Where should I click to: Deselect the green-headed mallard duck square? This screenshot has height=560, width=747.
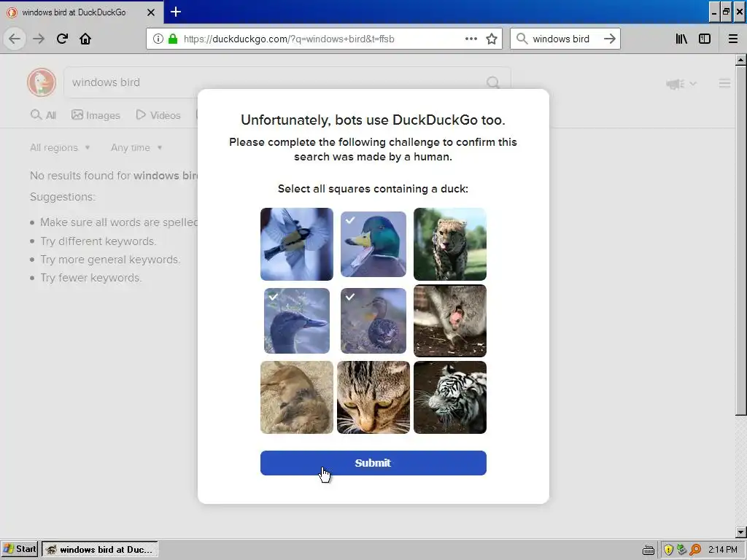coord(373,244)
